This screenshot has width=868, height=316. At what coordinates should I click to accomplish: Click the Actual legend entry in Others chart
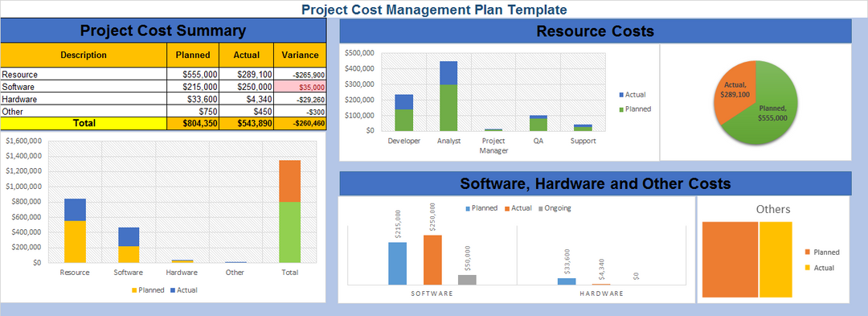pyautogui.click(x=819, y=268)
